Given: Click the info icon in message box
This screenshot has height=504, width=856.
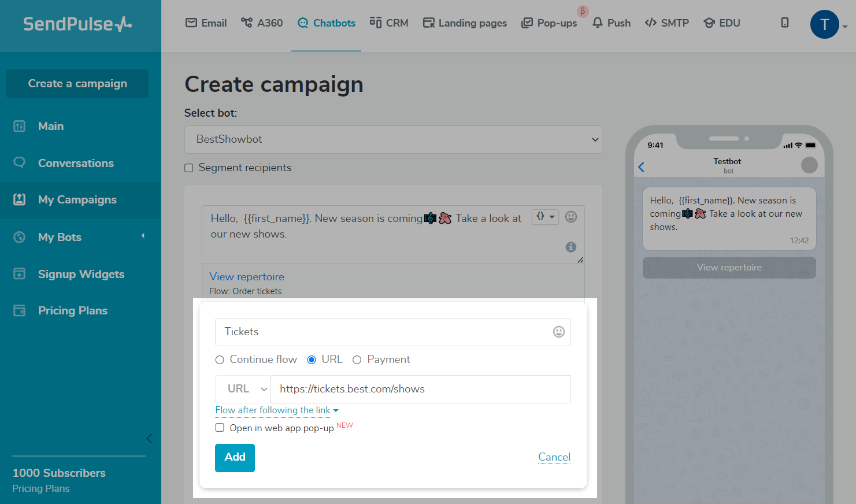Looking at the screenshot, I should [571, 247].
